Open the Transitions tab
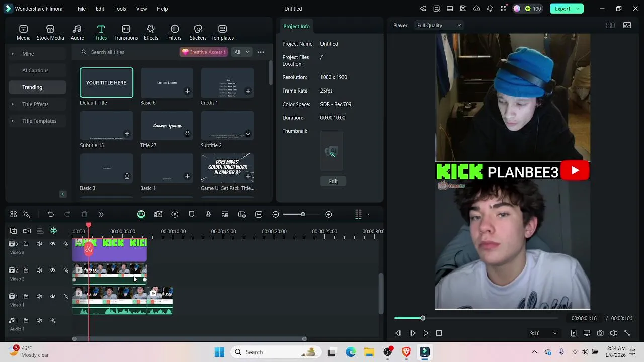The width and height of the screenshot is (644, 362). 126,33
